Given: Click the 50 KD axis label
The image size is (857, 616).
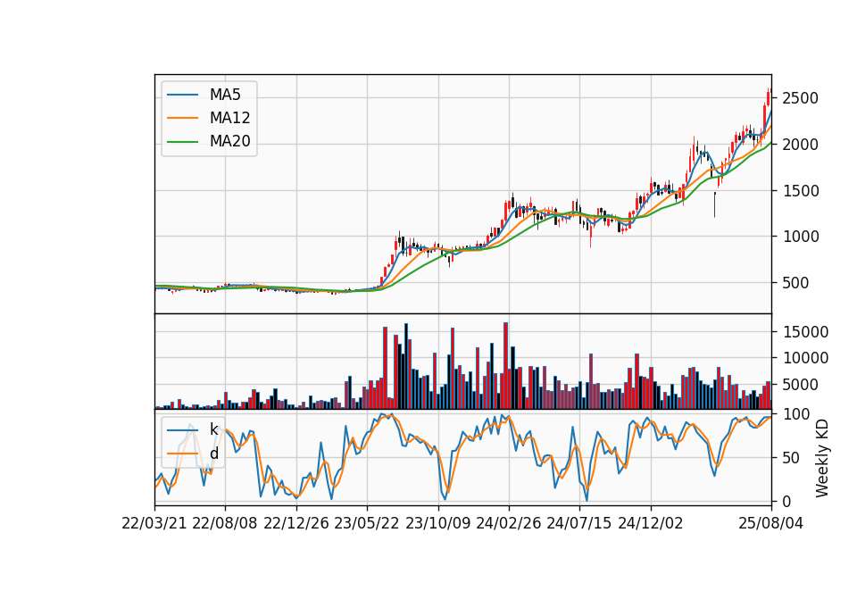Looking at the screenshot, I should click(791, 458).
